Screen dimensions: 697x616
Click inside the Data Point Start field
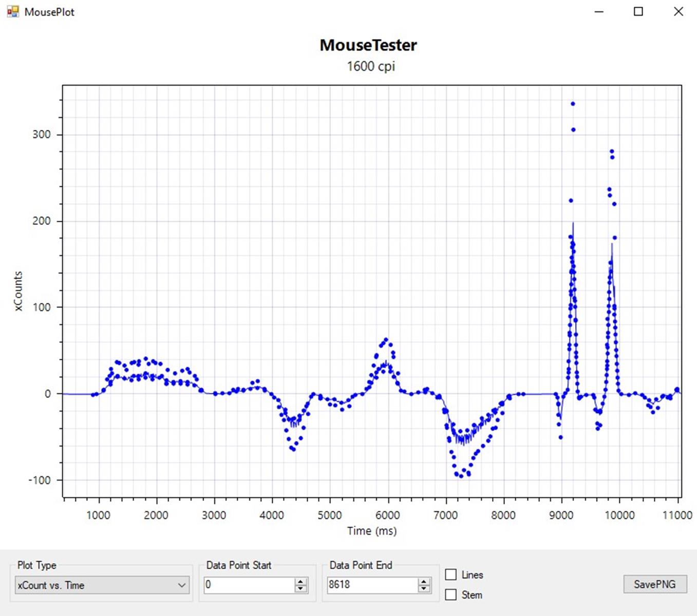pos(249,585)
